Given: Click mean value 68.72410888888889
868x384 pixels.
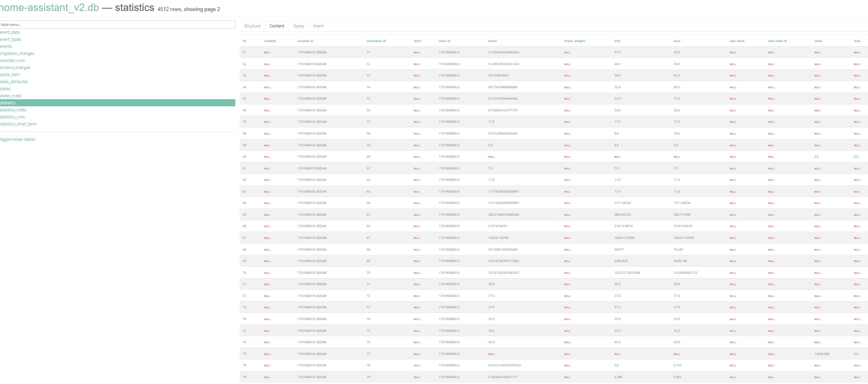Looking at the screenshot, I should point(503,87).
